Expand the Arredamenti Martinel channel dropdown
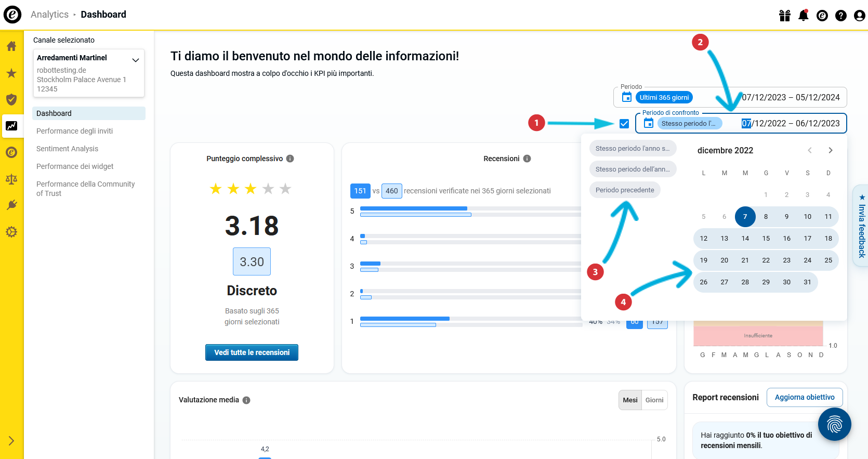868x459 pixels. click(x=136, y=60)
